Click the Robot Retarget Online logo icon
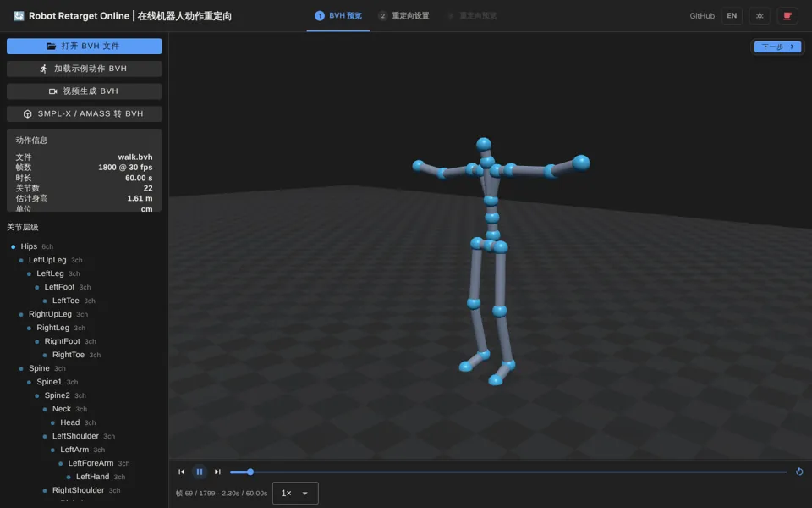 click(19, 16)
